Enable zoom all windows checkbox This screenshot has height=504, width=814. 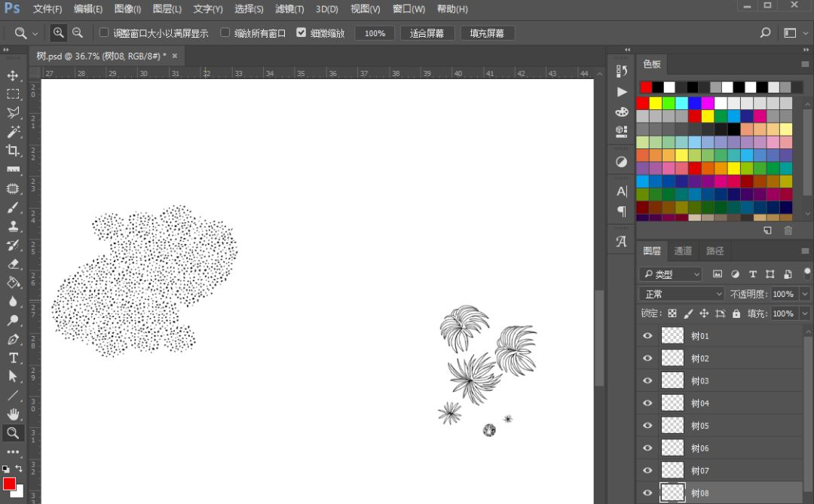point(225,32)
